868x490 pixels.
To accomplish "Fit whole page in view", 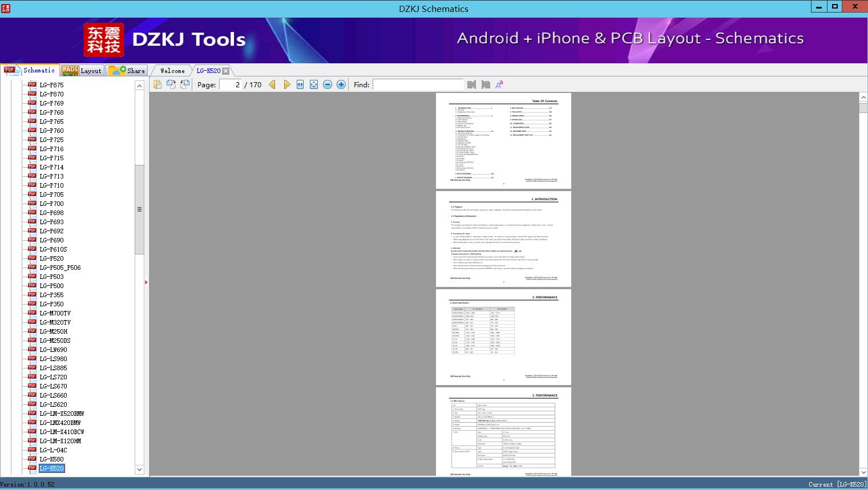I will [314, 84].
